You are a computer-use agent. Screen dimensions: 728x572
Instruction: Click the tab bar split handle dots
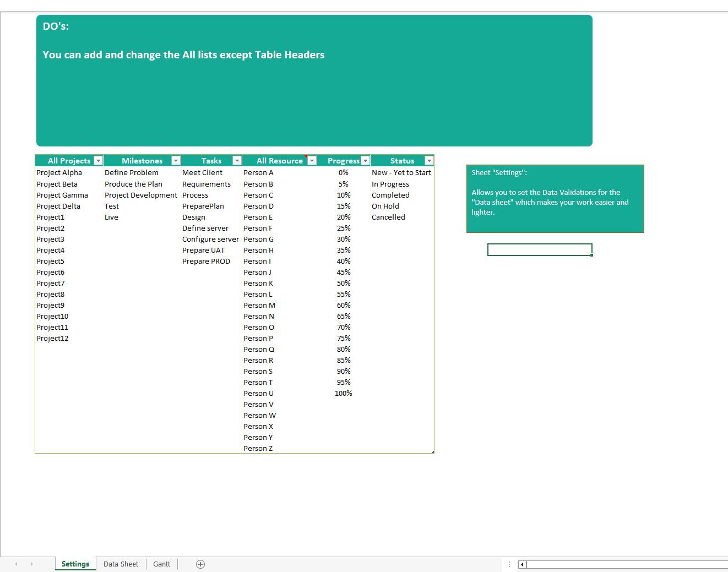[x=509, y=564]
